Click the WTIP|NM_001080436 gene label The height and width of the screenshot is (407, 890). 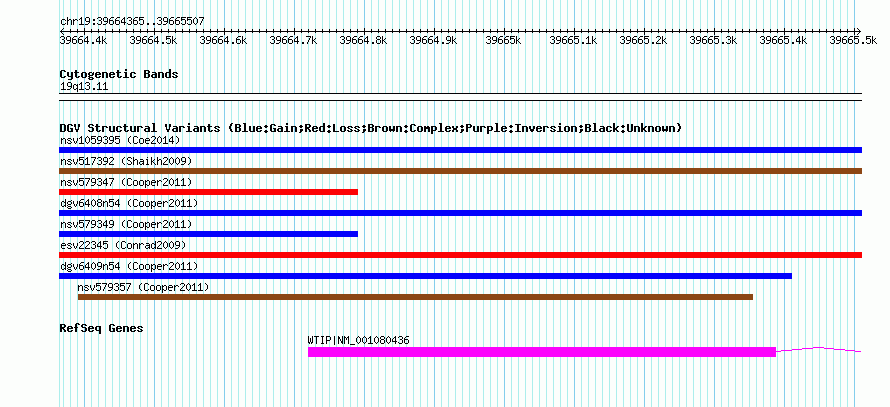pyautogui.click(x=359, y=341)
